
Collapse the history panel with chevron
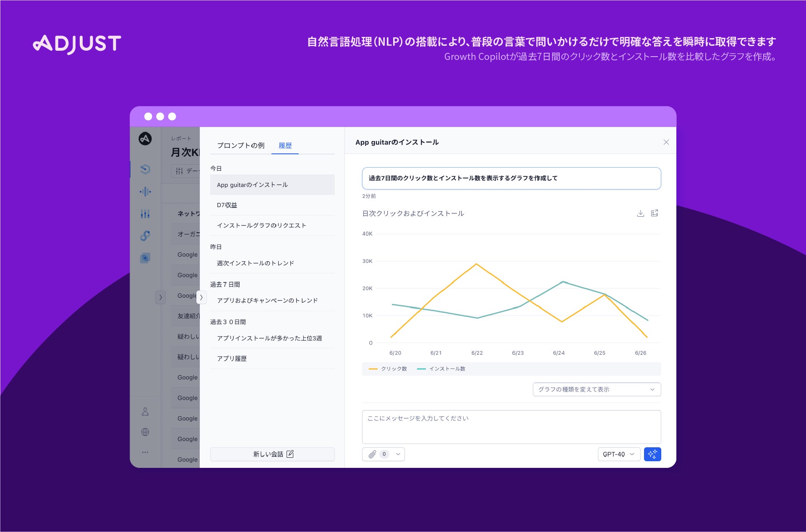coord(201,297)
